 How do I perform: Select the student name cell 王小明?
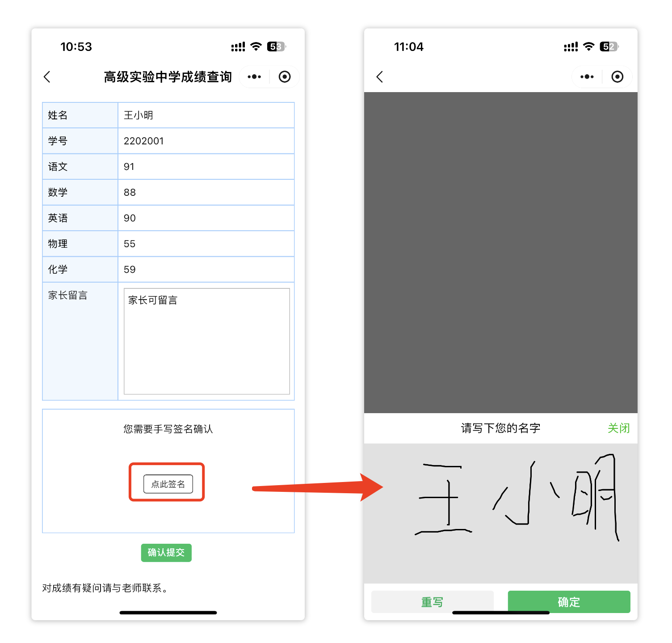tap(206, 115)
